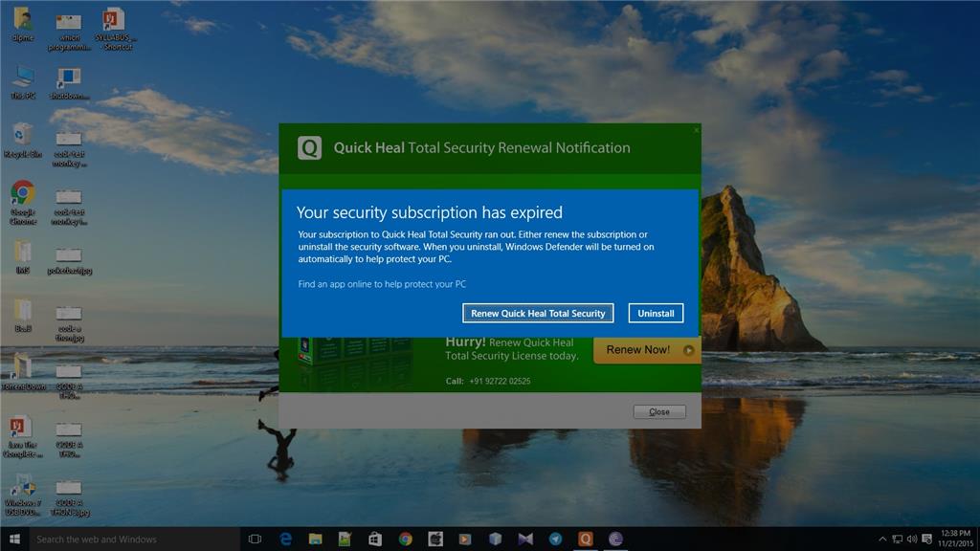Click the taskbar clock showing 12:38 PM

(x=956, y=539)
